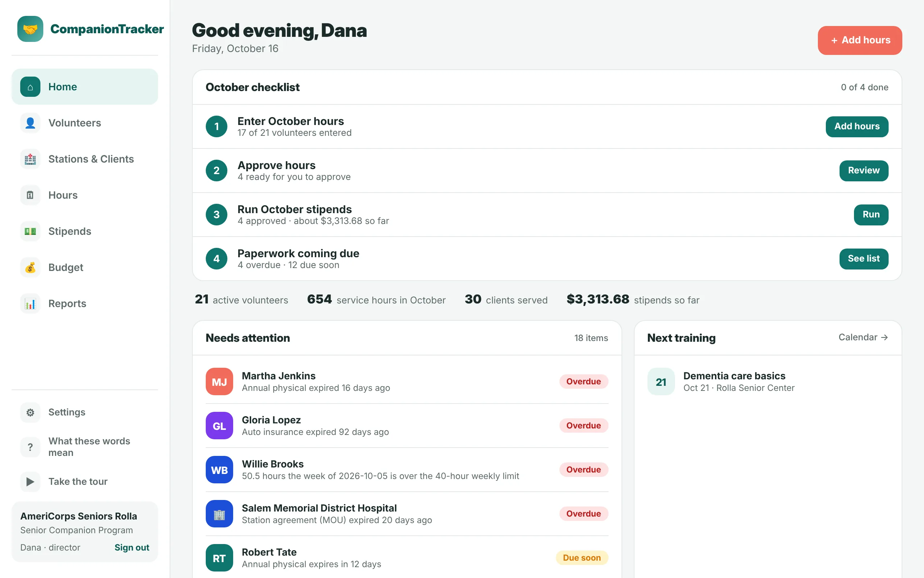Click the step 1 number circle
The height and width of the screenshot is (578, 924).
pos(217,126)
